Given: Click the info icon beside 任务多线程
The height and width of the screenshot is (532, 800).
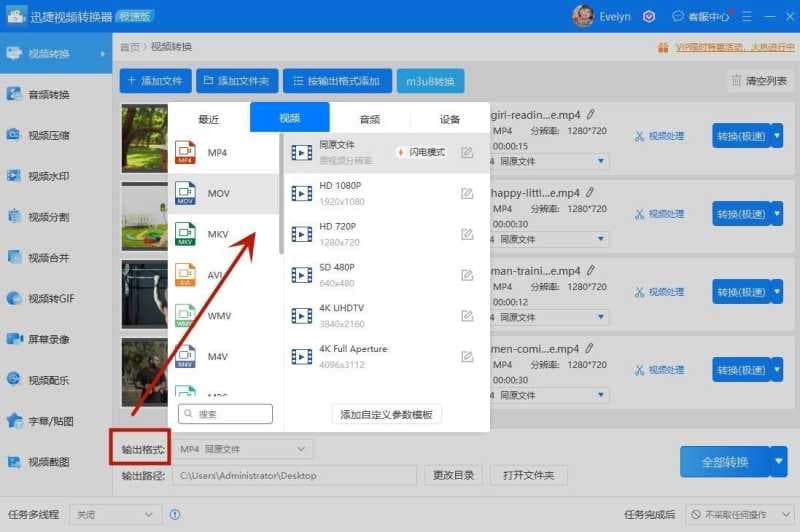Looking at the screenshot, I should (175, 515).
